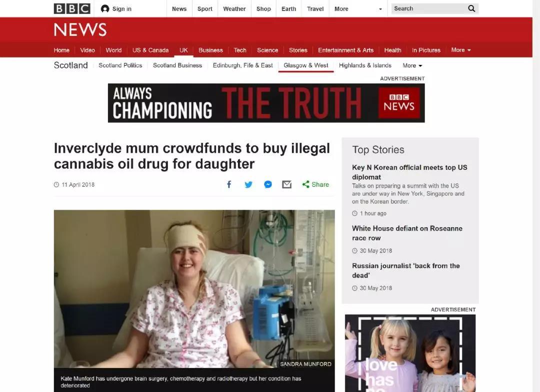Screen dimensions: 540x392
Task: Expand More in the Scotland sub-navigation
Action: [412, 65]
